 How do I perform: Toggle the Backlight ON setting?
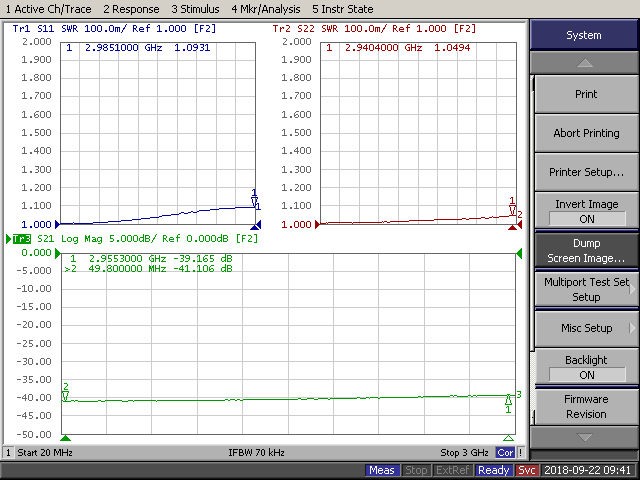(x=586, y=367)
